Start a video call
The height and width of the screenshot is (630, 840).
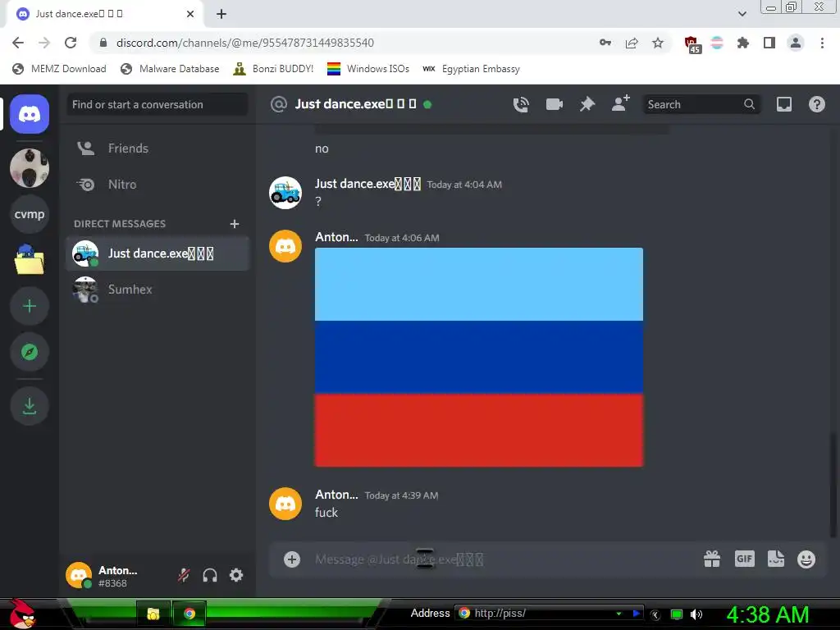(554, 104)
